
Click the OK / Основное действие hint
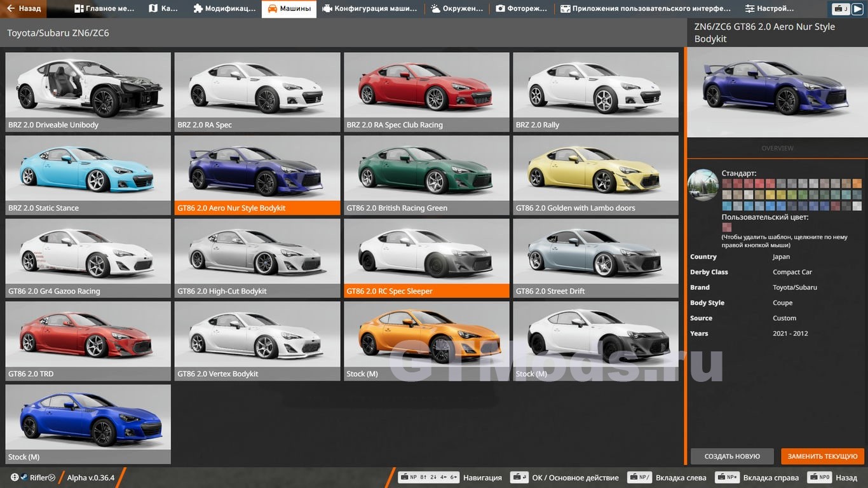(575, 478)
